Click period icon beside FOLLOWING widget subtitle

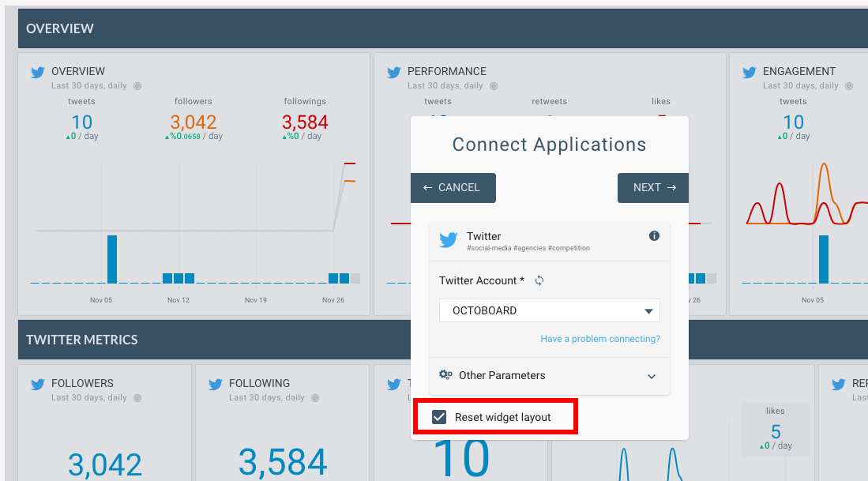tap(315, 398)
